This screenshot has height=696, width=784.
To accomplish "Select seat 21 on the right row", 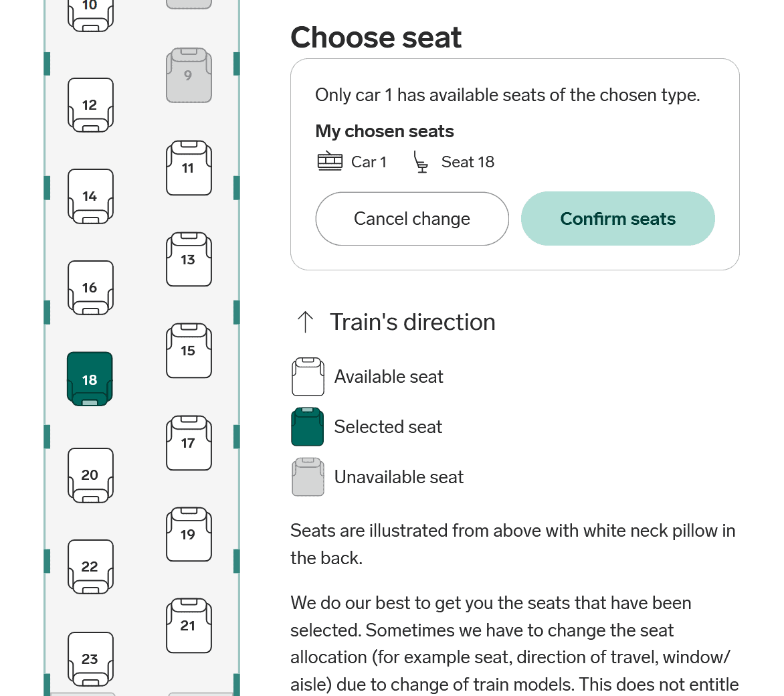I will click(189, 626).
